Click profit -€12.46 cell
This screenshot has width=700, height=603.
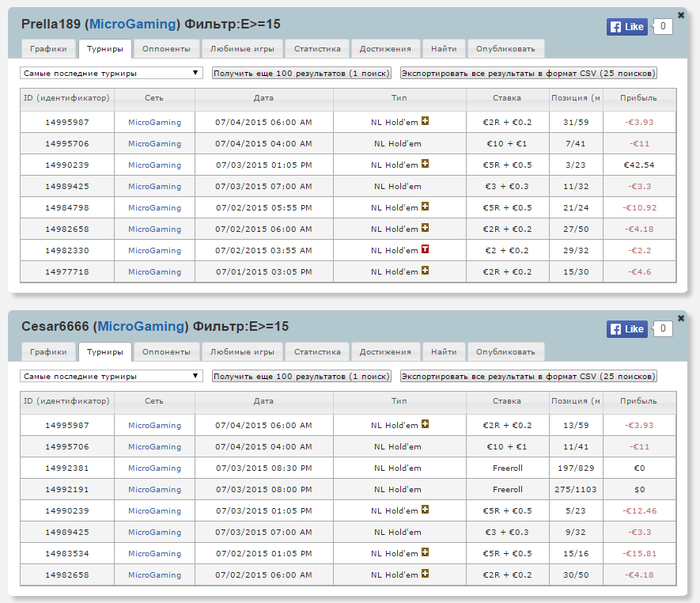click(639, 511)
